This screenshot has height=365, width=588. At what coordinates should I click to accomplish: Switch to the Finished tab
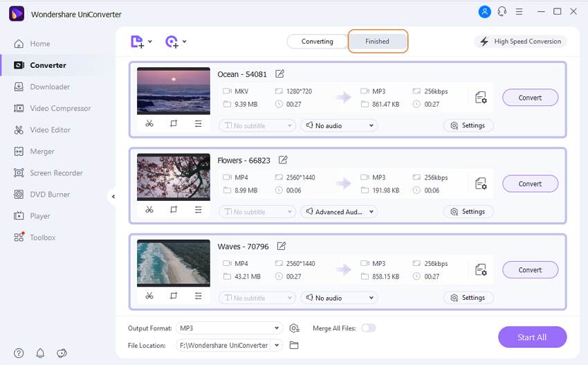(x=377, y=42)
